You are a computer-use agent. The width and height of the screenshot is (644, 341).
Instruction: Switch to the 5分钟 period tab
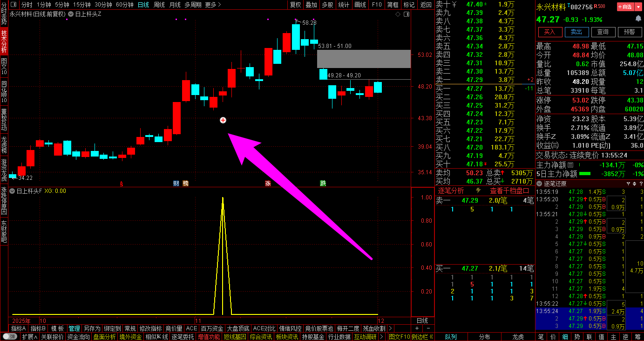click(62, 5)
